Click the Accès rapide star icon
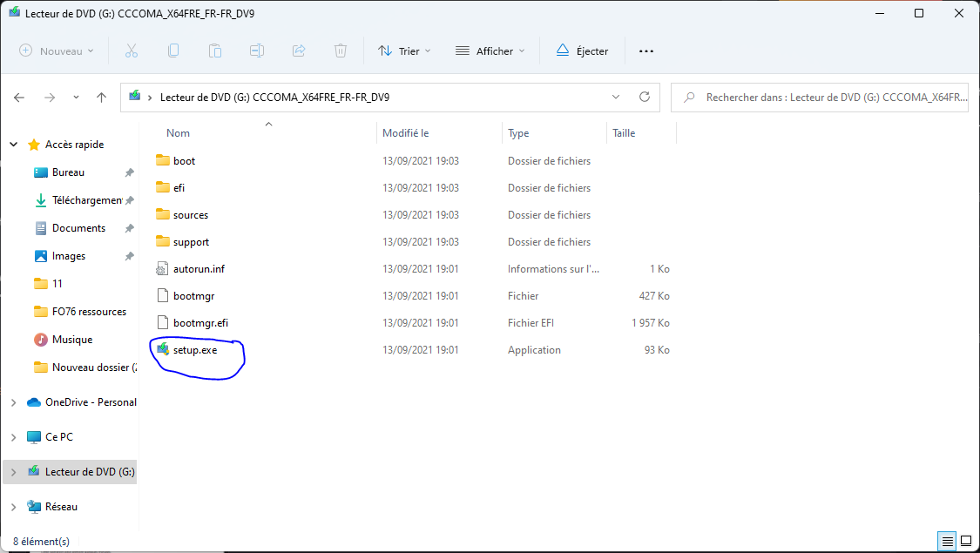This screenshot has height=553, width=980. 34,145
